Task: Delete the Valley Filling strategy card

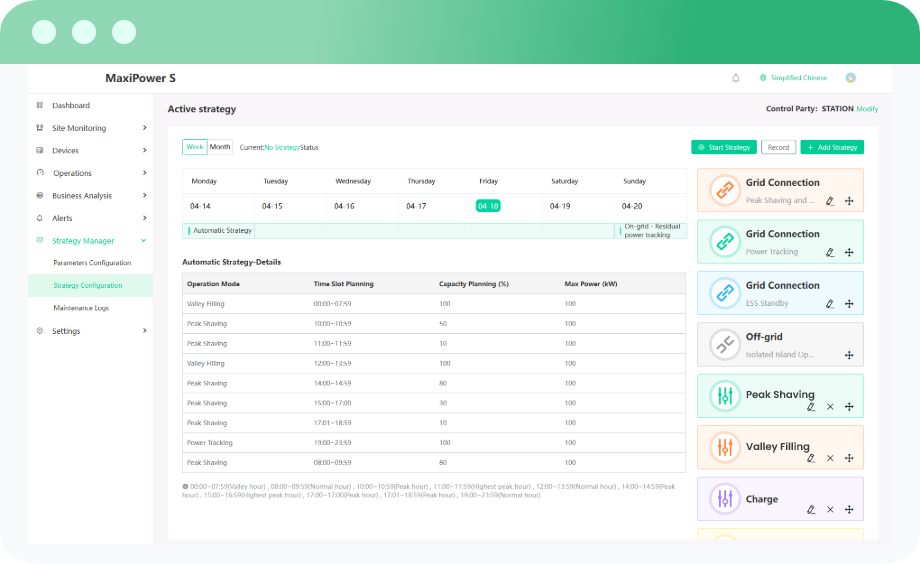Action: tap(830, 459)
